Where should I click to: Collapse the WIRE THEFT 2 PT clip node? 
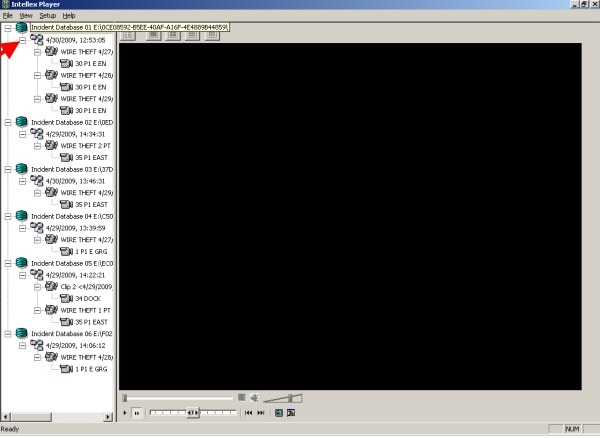click(37, 146)
